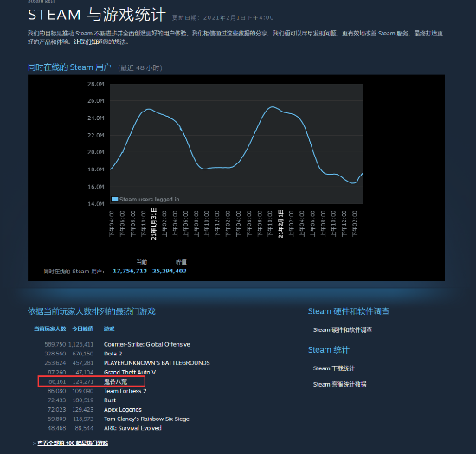Open Counter-Strike: Global Offensive game link
Viewport: 476px width, 454px height.
pyautogui.click(x=146, y=344)
